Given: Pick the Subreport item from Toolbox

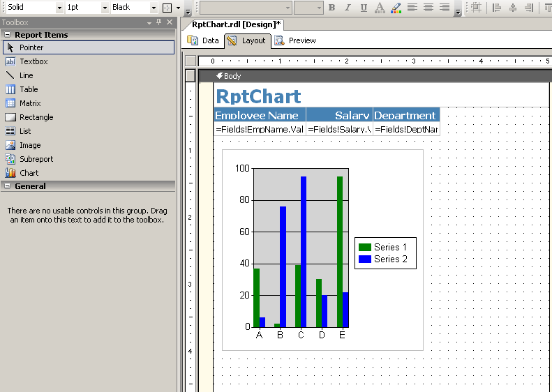Looking at the screenshot, I should [x=36, y=159].
